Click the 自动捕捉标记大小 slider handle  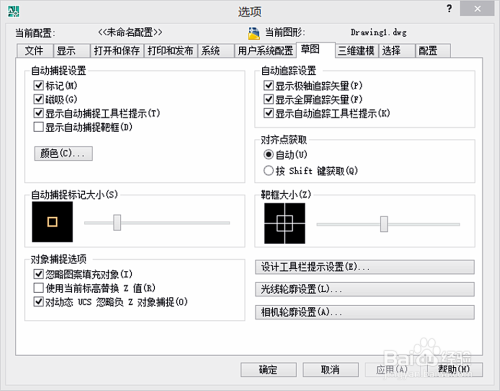pyautogui.click(x=117, y=223)
